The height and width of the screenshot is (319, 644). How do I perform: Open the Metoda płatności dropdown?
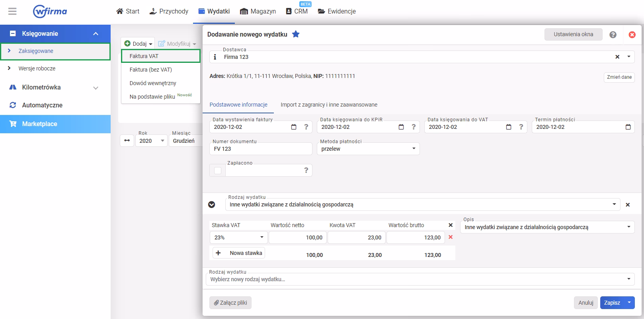[368, 149]
